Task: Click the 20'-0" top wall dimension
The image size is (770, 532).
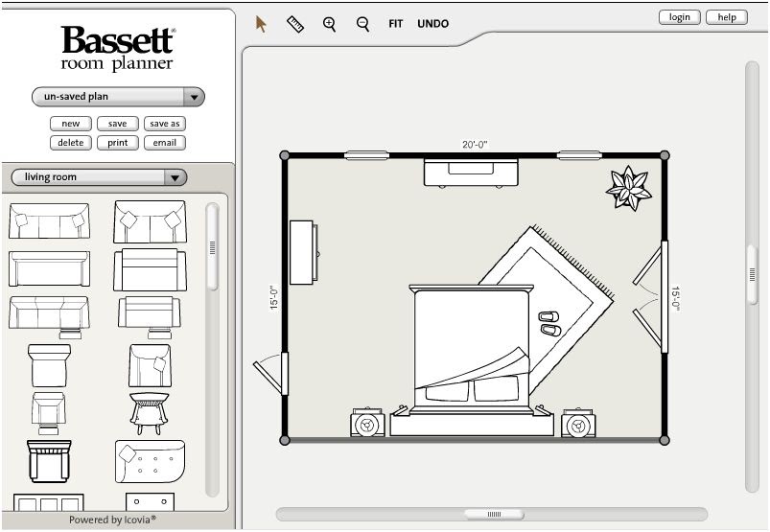Action: click(x=475, y=145)
